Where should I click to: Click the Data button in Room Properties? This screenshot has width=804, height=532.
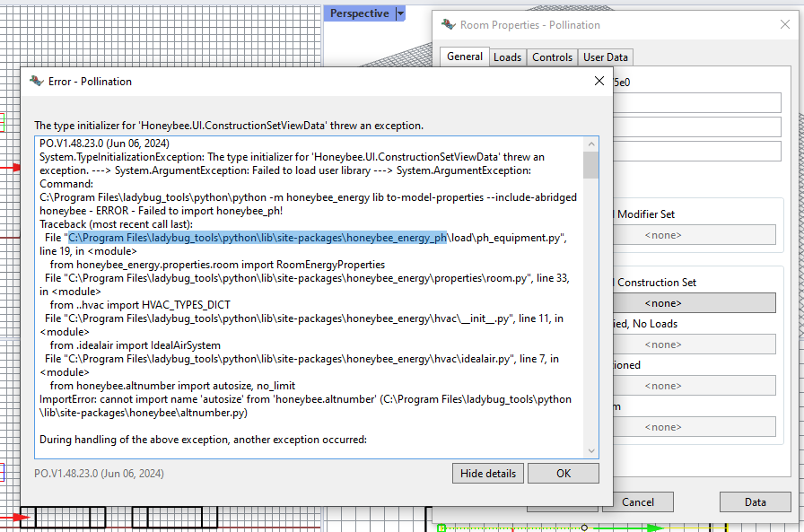[756, 502]
